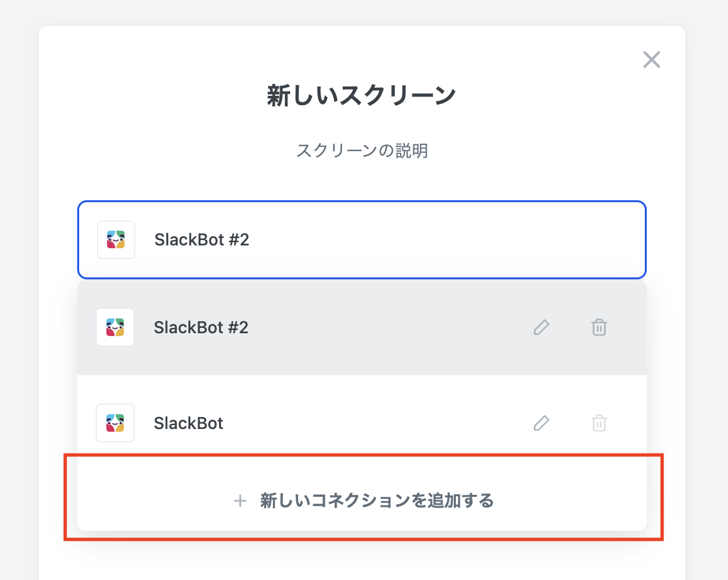Dismiss the dialog with the X button
Screen dimensions: 728x580
(651, 60)
